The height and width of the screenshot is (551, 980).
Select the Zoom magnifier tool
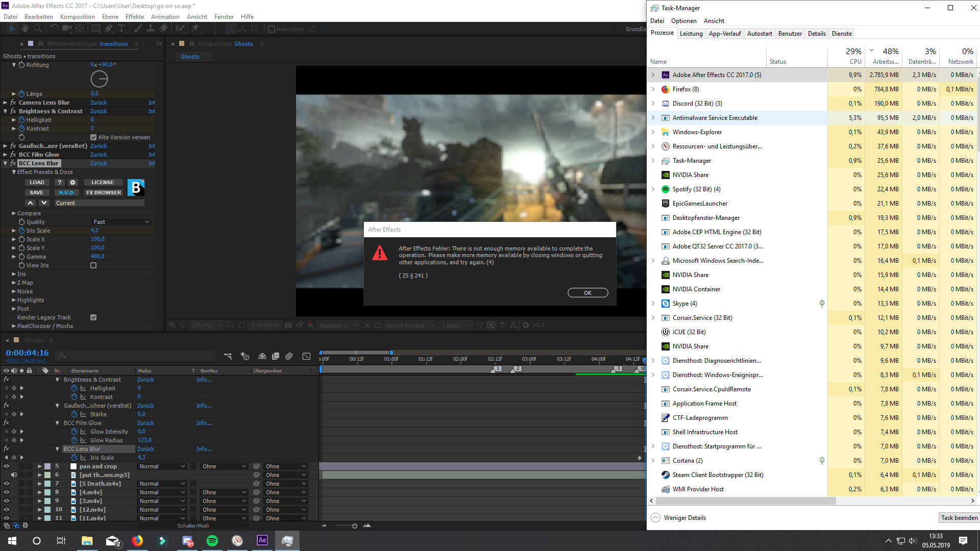[x=37, y=29]
